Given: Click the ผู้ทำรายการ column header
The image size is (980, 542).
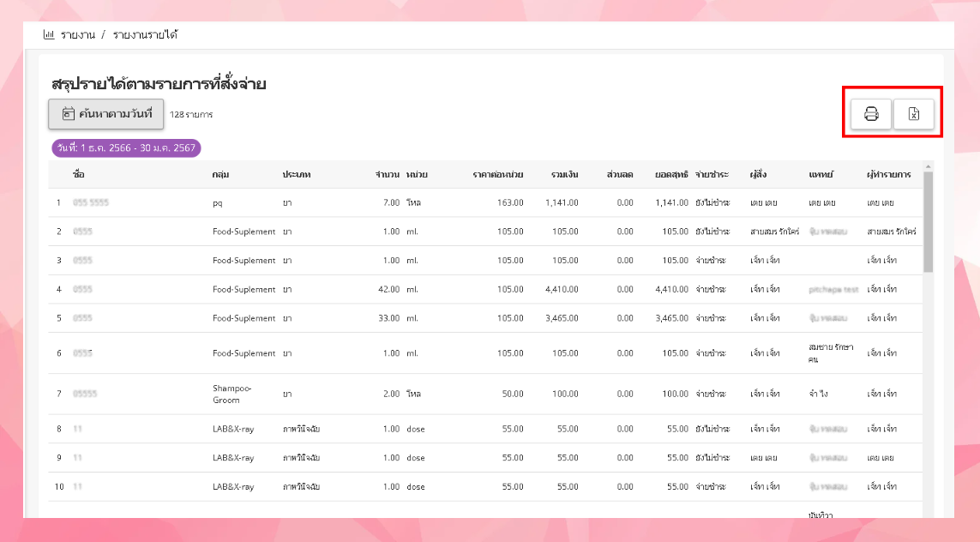Looking at the screenshot, I should pyautogui.click(x=889, y=174).
